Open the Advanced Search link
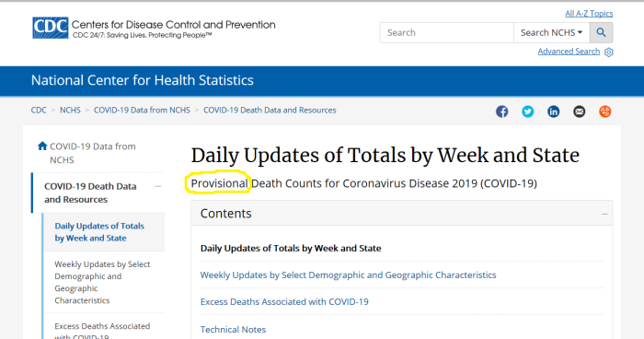 tap(569, 52)
